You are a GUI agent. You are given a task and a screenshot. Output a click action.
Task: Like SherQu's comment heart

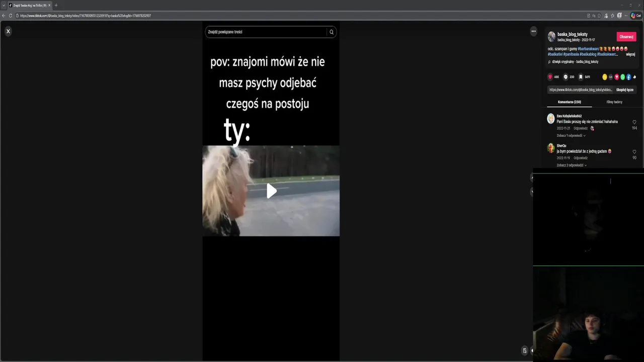pos(634,152)
